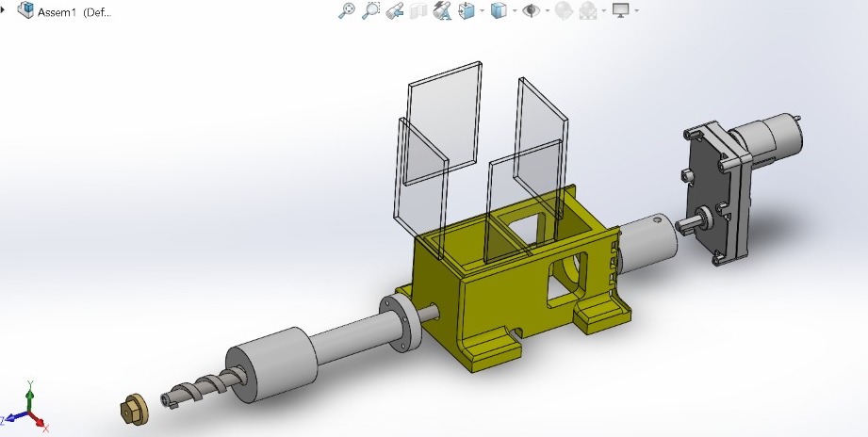Viewport: 868px width, 437px height.
Task: Click the Zoom to Fit icon
Action: (347, 10)
